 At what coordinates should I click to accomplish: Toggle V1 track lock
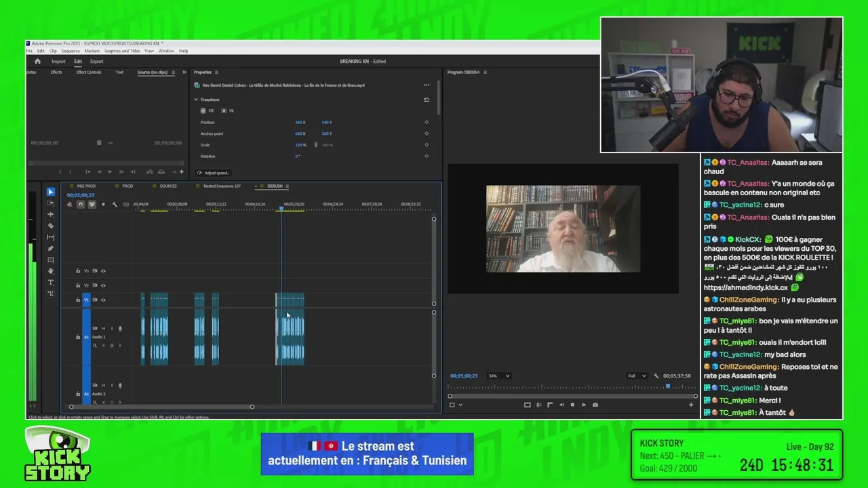point(78,300)
